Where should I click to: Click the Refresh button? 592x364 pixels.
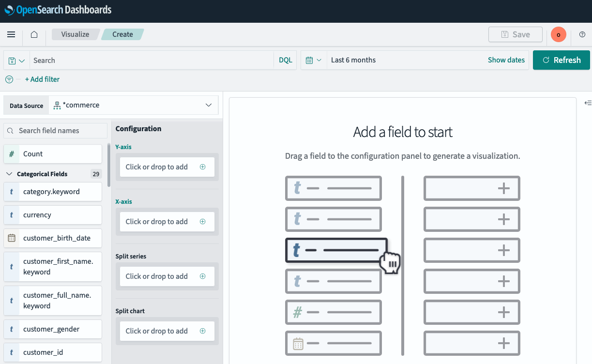561,60
